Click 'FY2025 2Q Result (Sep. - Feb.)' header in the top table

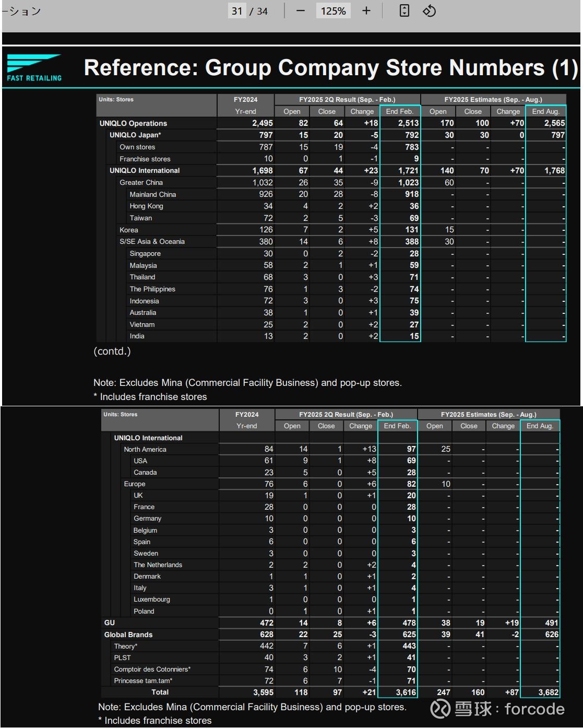347,100
